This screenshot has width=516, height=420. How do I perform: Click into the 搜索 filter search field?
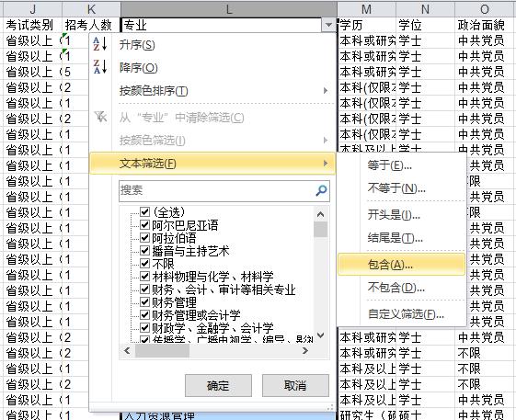(217, 190)
